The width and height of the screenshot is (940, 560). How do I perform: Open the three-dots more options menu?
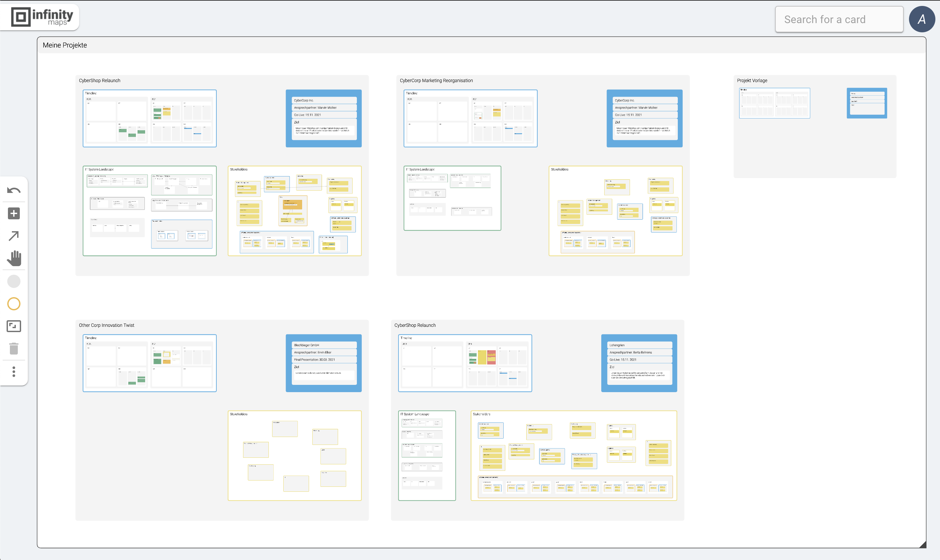14,372
